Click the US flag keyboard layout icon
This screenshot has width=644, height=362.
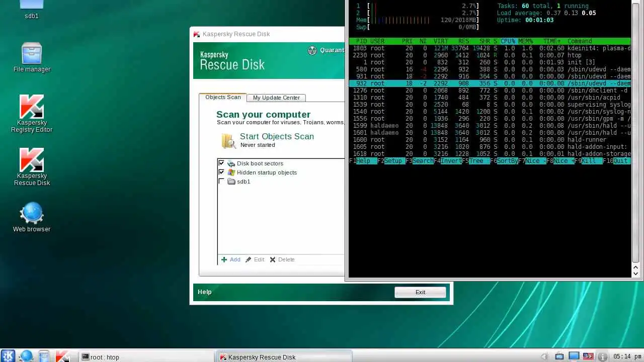tap(588, 356)
